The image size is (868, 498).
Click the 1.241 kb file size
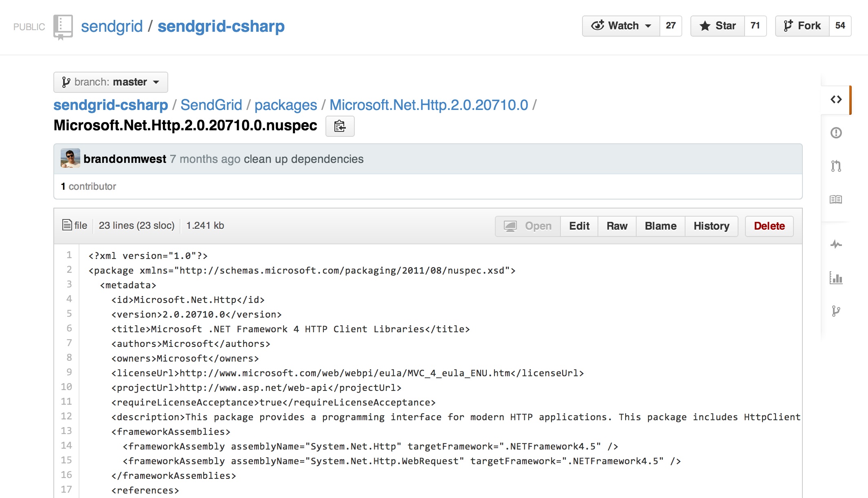tap(205, 226)
